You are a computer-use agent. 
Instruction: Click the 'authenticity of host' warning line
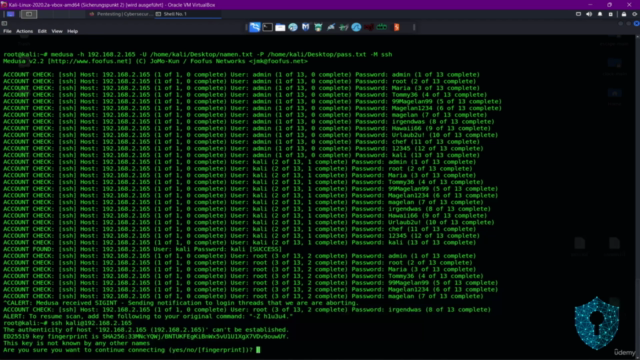[146, 330]
